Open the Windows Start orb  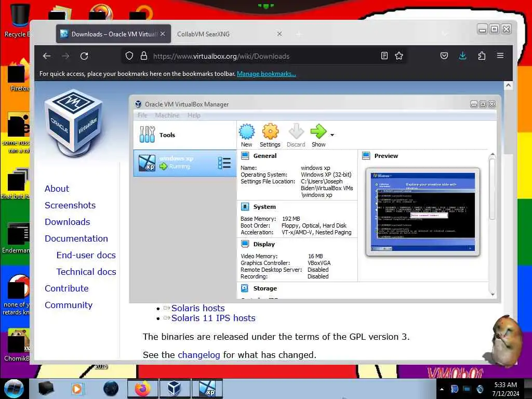tap(14, 389)
